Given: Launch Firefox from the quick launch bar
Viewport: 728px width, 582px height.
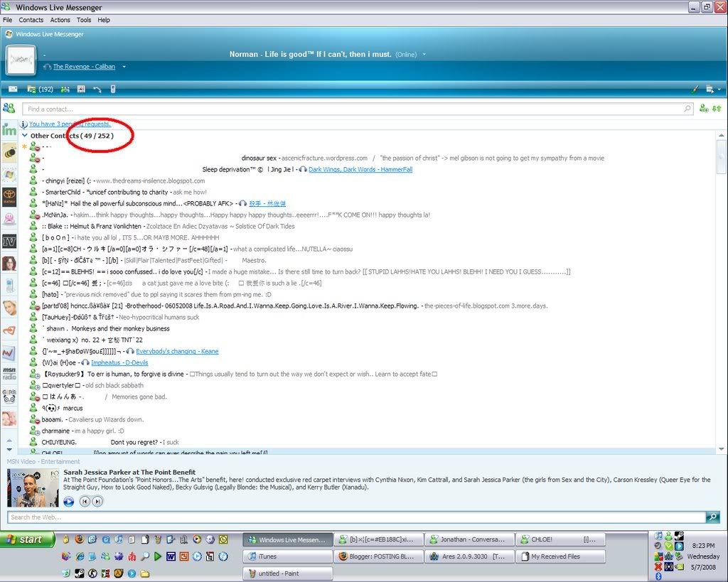Looking at the screenshot, I should coord(80,539).
